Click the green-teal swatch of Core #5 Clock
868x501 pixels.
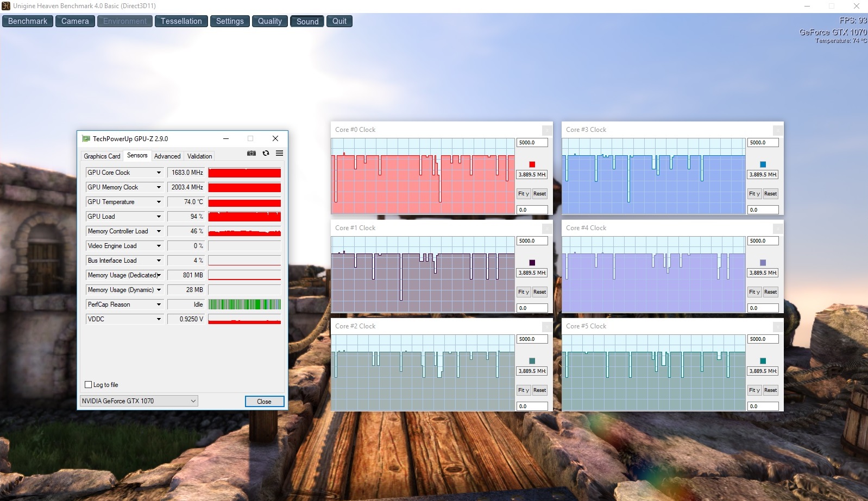coord(763,361)
